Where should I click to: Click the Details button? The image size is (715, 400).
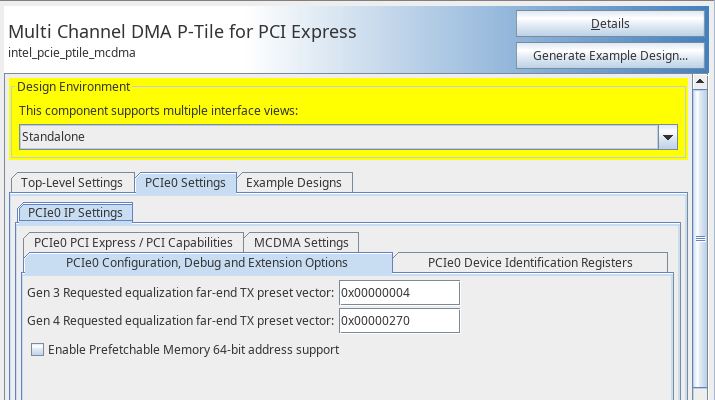610,24
